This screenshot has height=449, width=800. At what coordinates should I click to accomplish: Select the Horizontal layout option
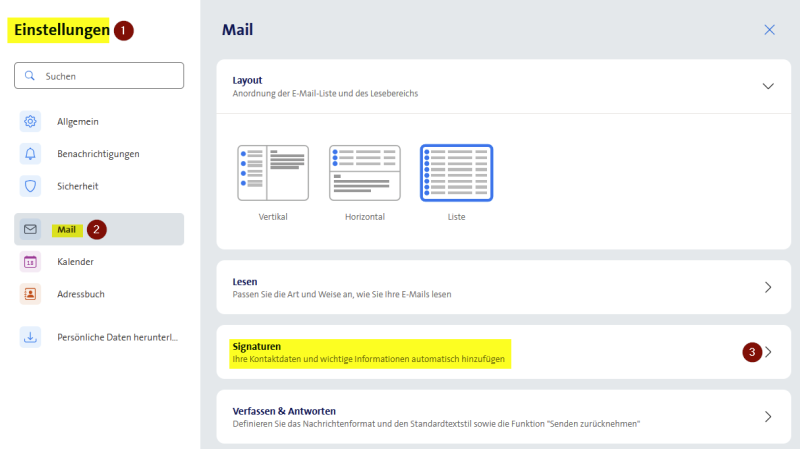tap(364, 173)
